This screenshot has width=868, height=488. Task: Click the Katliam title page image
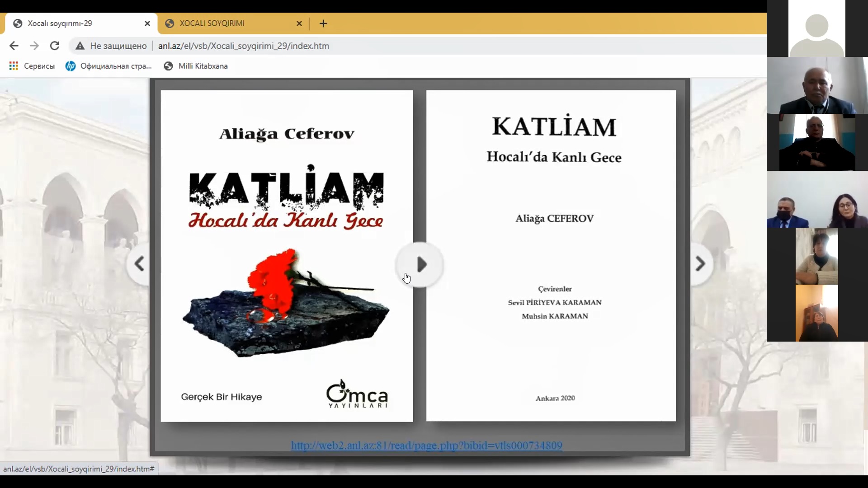551,256
